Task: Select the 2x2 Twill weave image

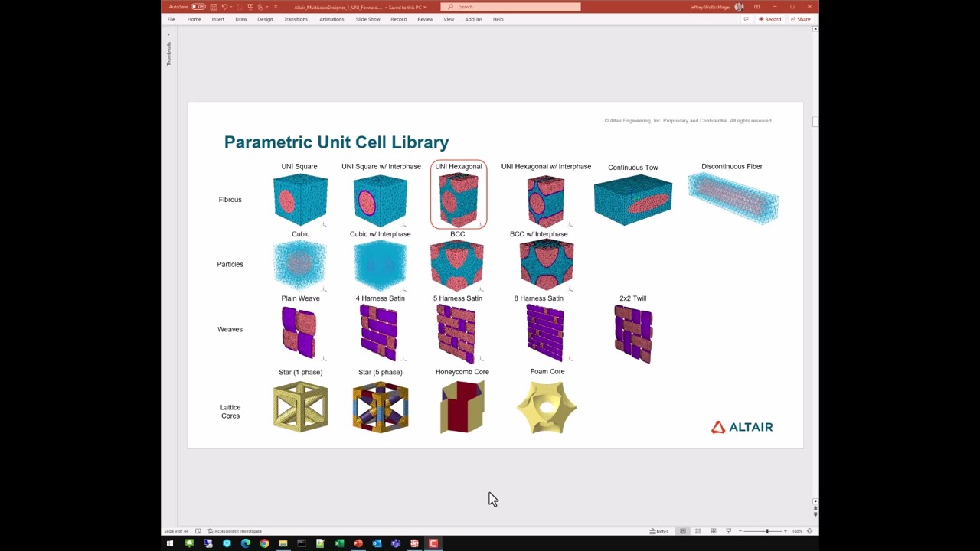Action: tap(633, 334)
